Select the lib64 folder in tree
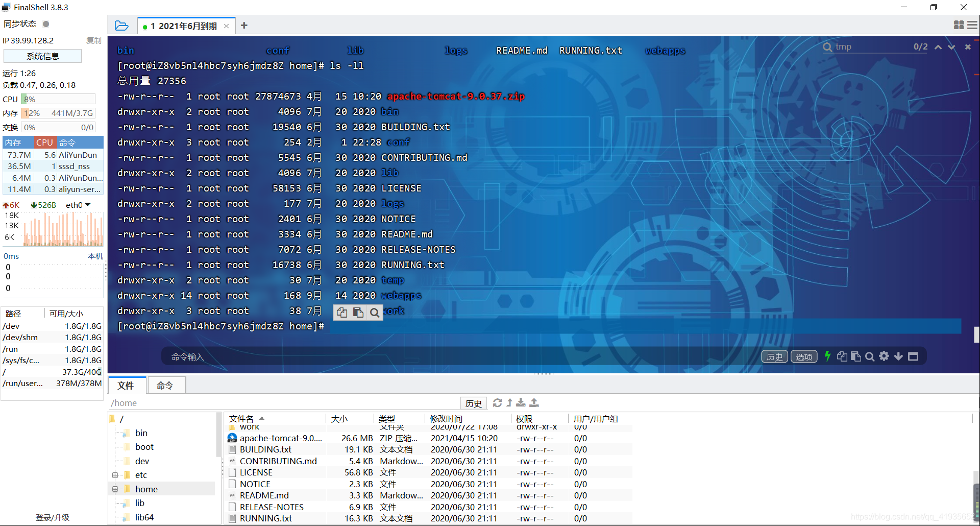This screenshot has width=980, height=526. tap(144, 517)
